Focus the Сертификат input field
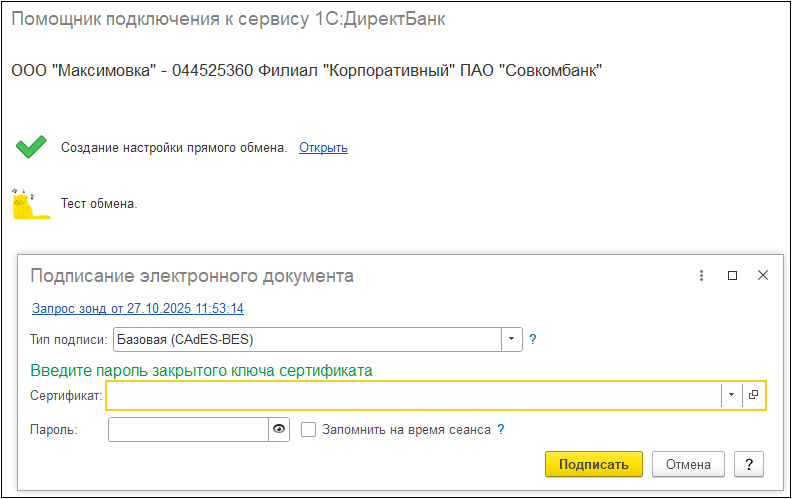Screen dimensions: 793x499 click(x=414, y=395)
